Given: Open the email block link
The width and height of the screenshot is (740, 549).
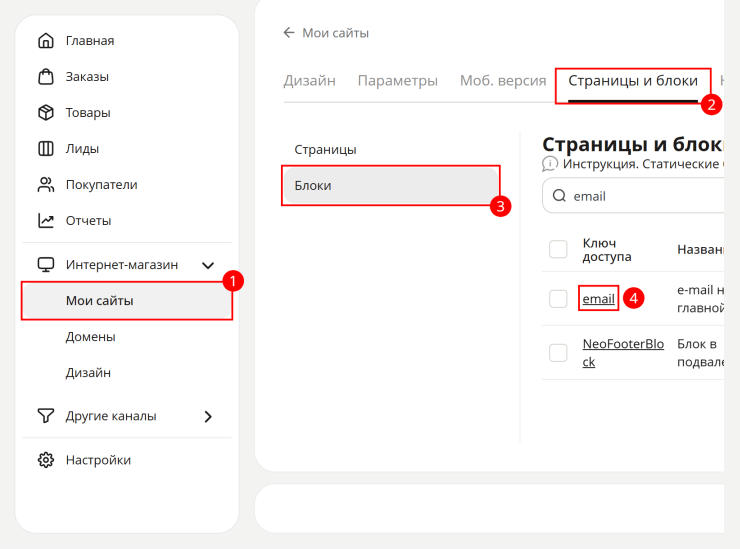Looking at the screenshot, I should pyautogui.click(x=598, y=298).
